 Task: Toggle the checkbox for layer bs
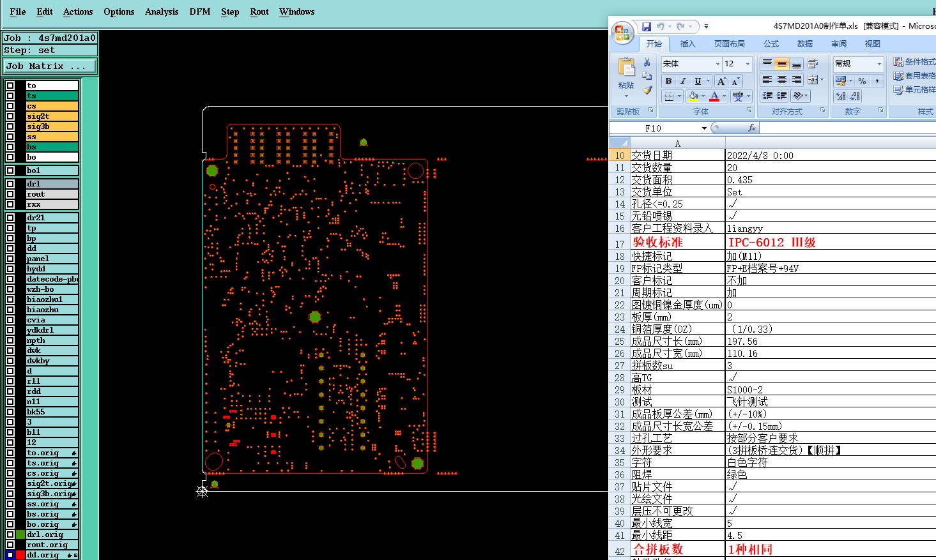pos(10,147)
